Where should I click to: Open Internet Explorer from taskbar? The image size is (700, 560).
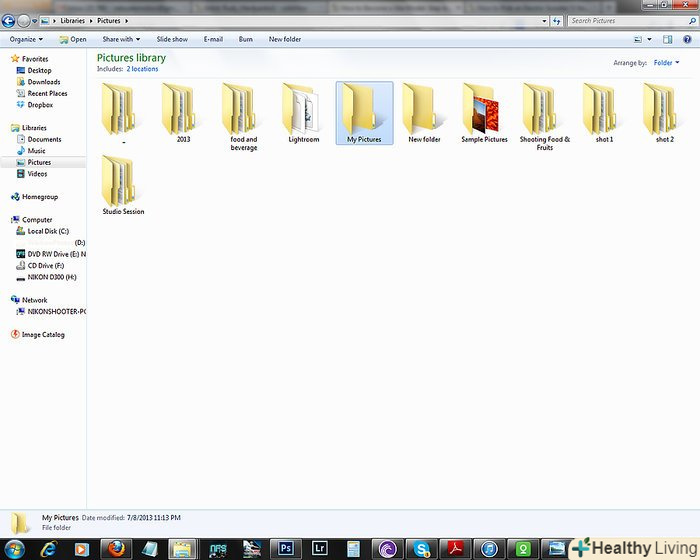48,549
